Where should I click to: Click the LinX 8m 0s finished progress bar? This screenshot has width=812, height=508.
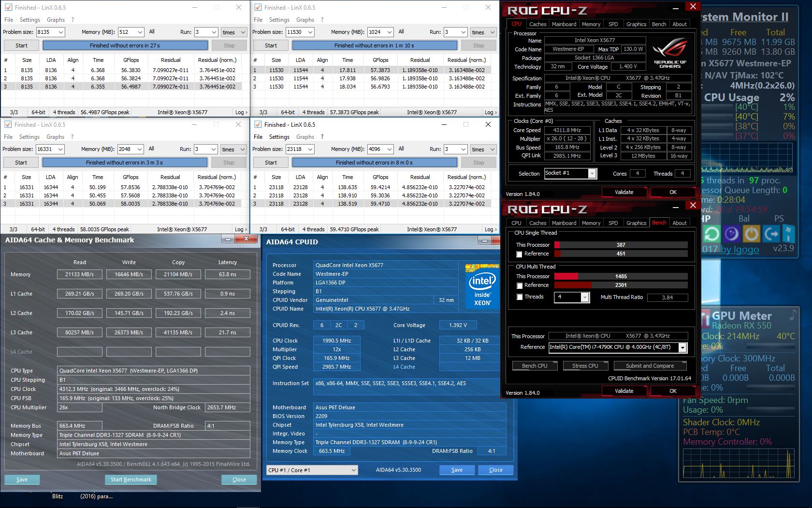(375, 163)
